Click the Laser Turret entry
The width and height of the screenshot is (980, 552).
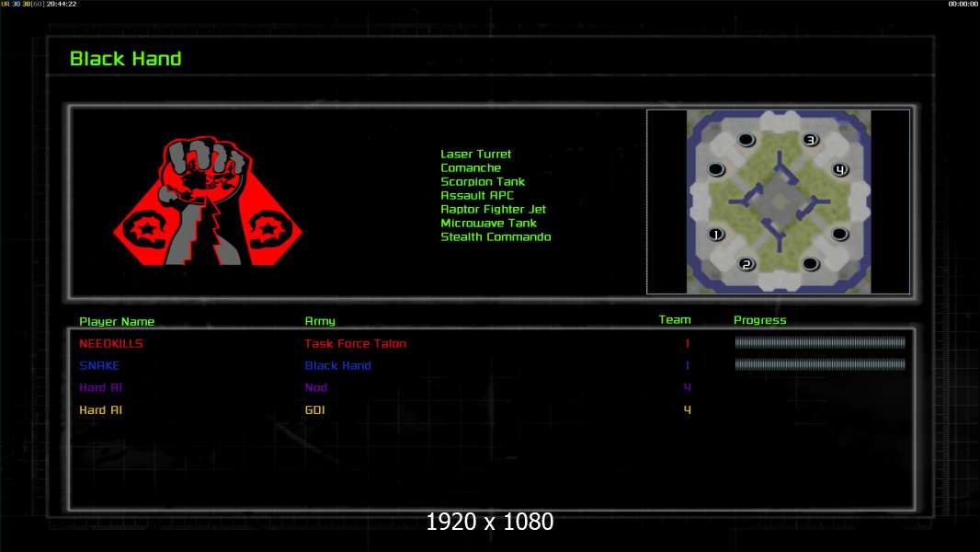pyautogui.click(x=475, y=154)
